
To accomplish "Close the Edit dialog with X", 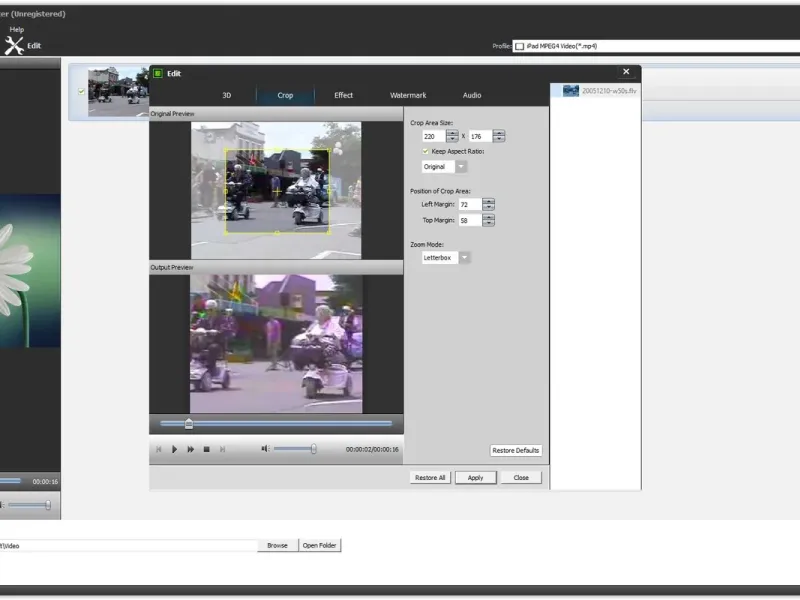I will [x=626, y=72].
